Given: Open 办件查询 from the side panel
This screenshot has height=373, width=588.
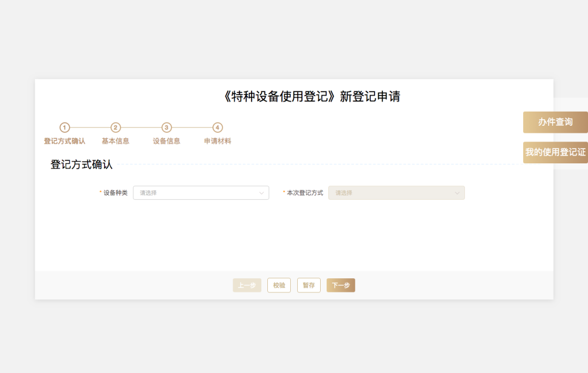Looking at the screenshot, I should pyautogui.click(x=555, y=122).
